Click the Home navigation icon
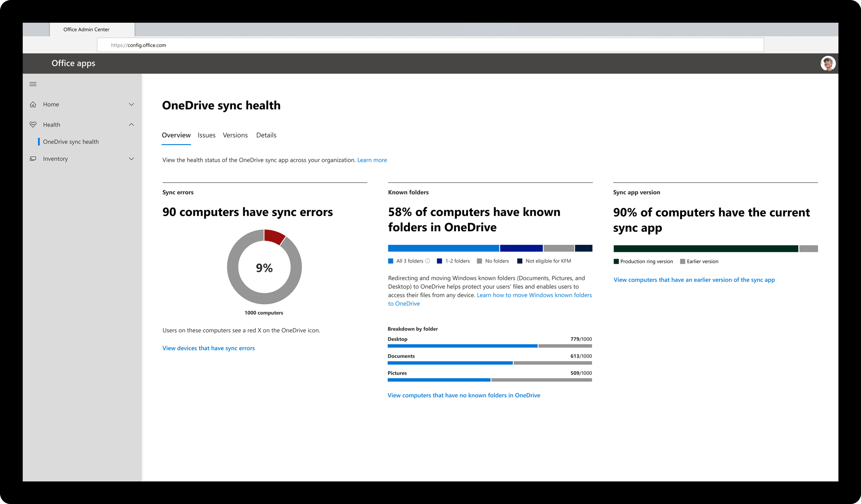861x504 pixels. click(33, 104)
